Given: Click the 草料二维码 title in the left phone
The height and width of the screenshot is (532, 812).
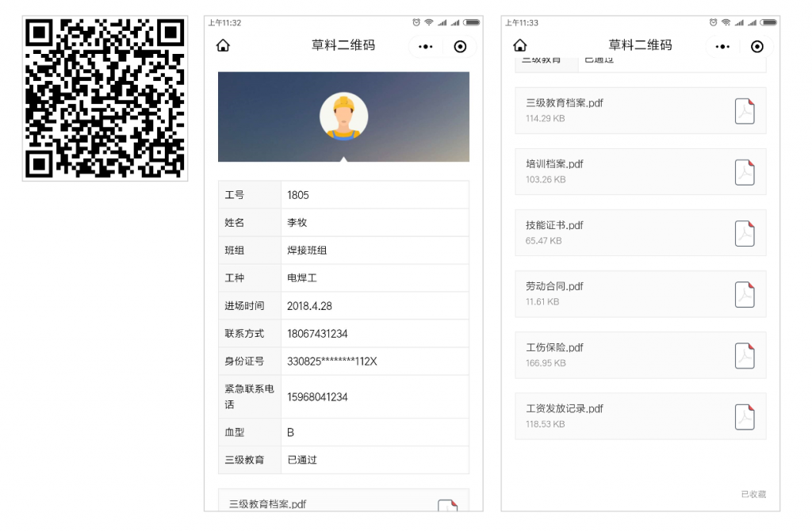Looking at the screenshot, I should click(x=343, y=45).
